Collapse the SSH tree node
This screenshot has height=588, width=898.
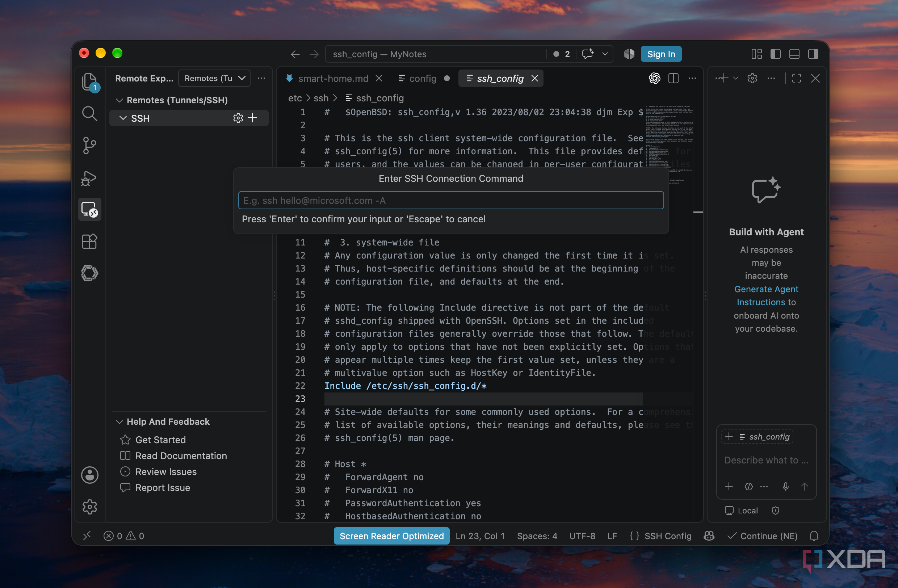pos(123,118)
